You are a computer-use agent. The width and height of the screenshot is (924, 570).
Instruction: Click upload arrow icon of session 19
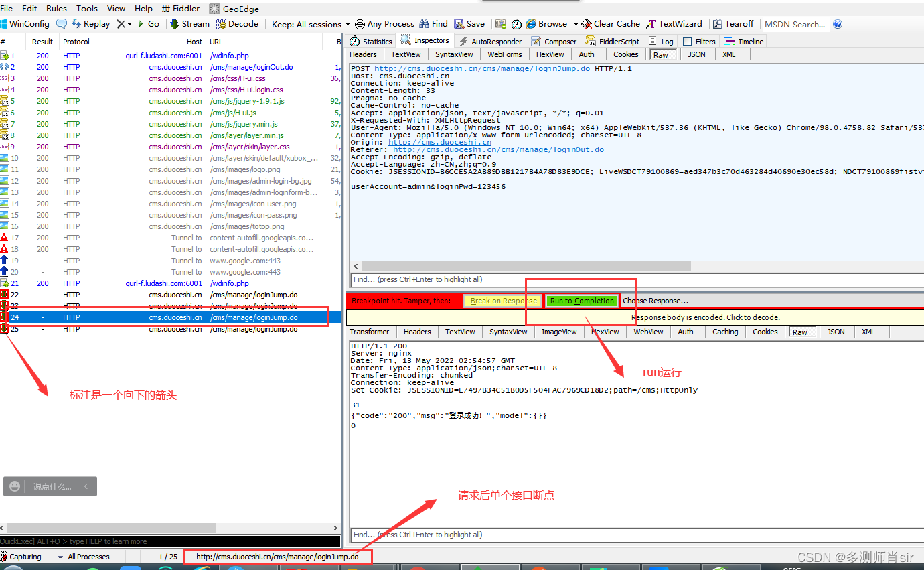click(5, 261)
